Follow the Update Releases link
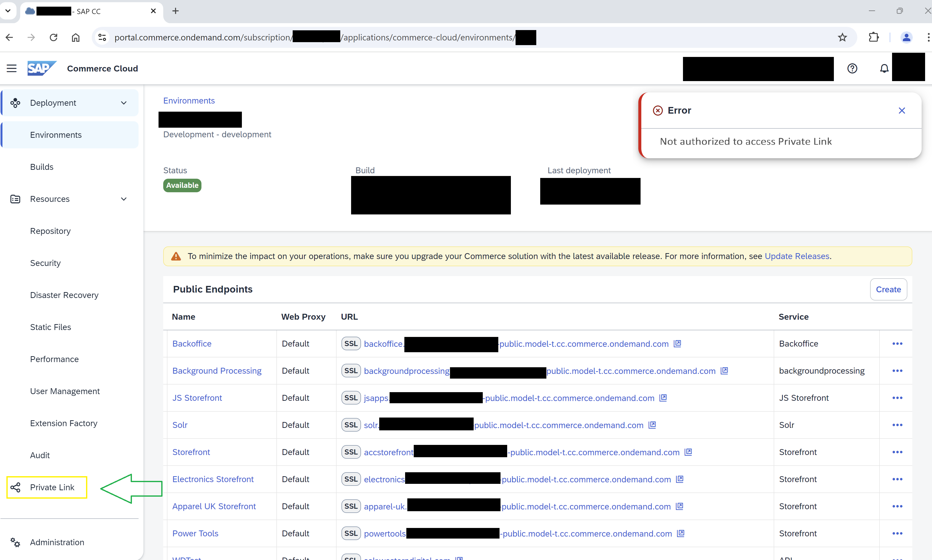The height and width of the screenshot is (560, 932). (797, 256)
